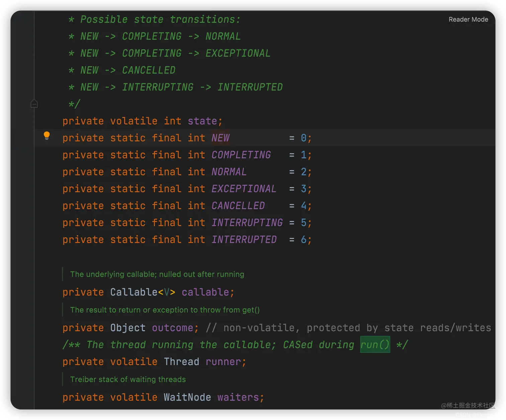This screenshot has height=420, width=506.
Task: Click the "The underlying callable" rendered doc comment
Action: click(x=157, y=274)
